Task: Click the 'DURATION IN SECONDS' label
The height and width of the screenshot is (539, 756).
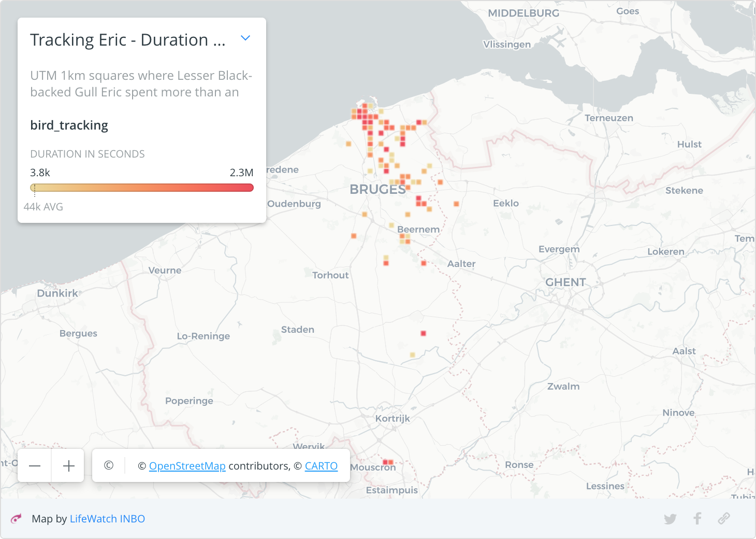Action: [x=88, y=154]
